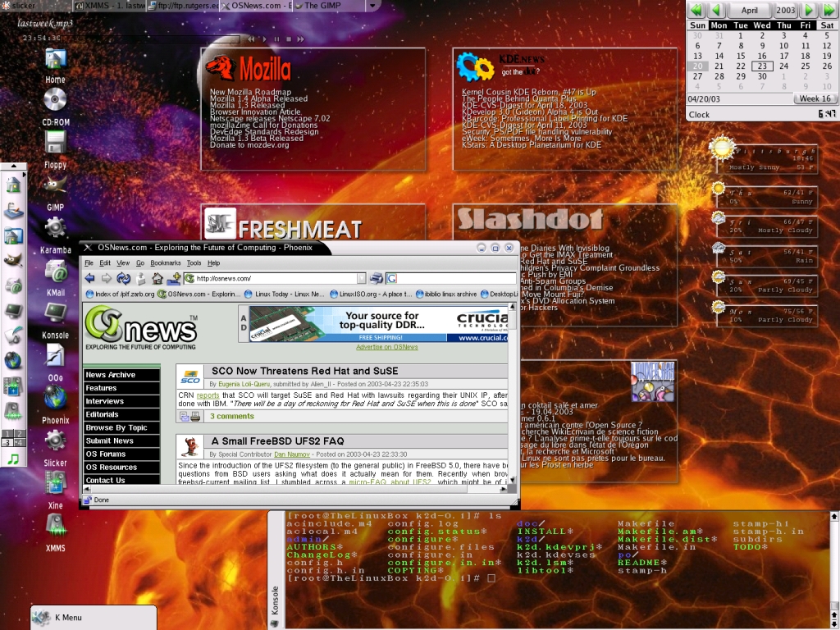Go to previous month in calendar
The width and height of the screenshot is (840, 630).
[717, 10]
